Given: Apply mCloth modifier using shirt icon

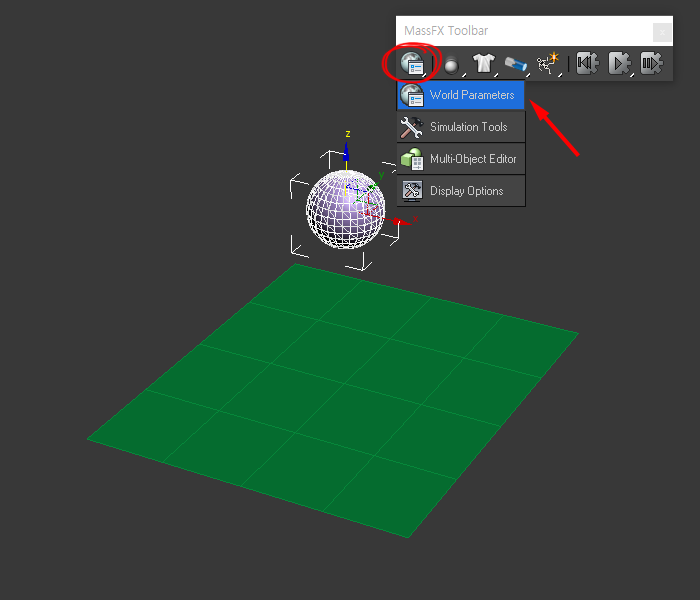Looking at the screenshot, I should pyautogui.click(x=484, y=63).
